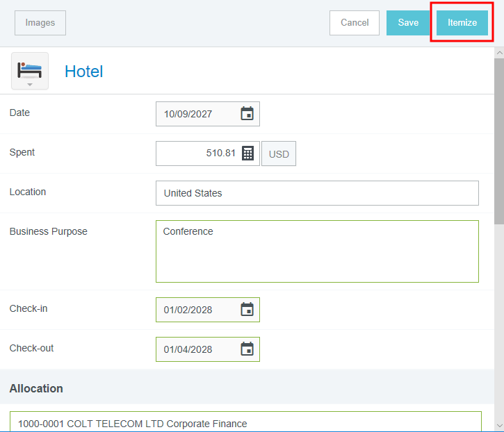Select the Allocation COLT TELECOM entry
This screenshot has height=432, width=504.
click(x=245, y=423)
